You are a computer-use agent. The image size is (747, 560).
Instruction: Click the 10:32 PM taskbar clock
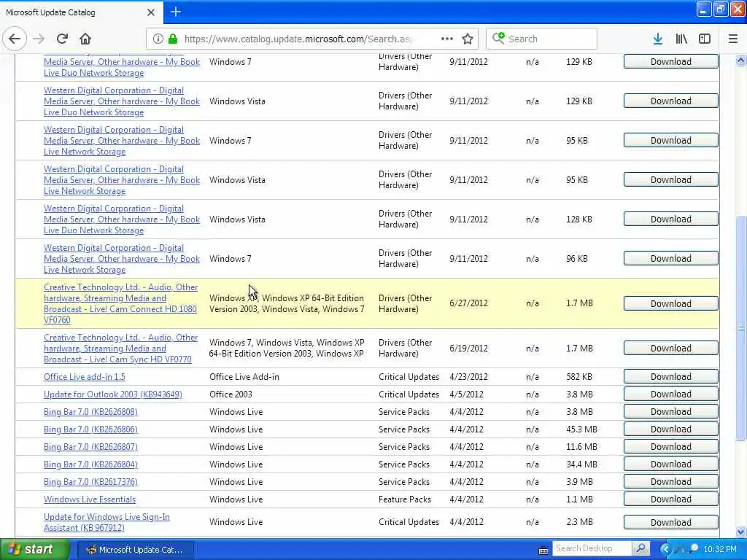(x=720, y=549)
